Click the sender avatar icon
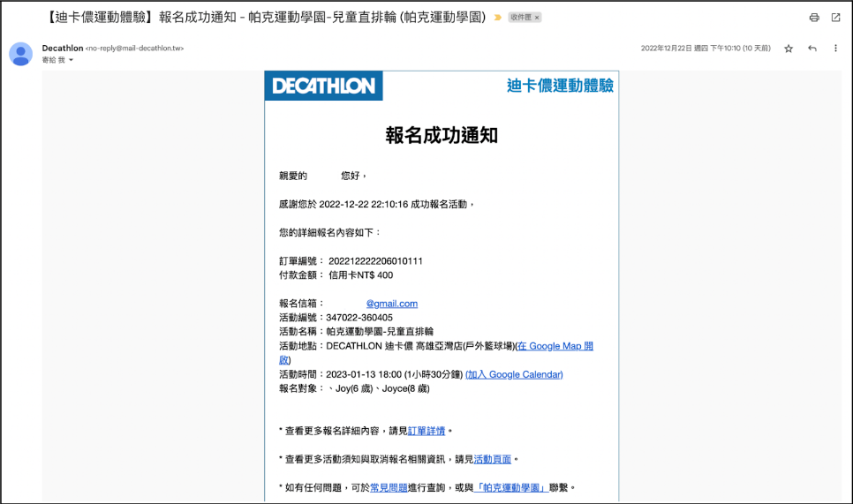The width and height of the screenshot is (853, 504). tap(20, 54)
